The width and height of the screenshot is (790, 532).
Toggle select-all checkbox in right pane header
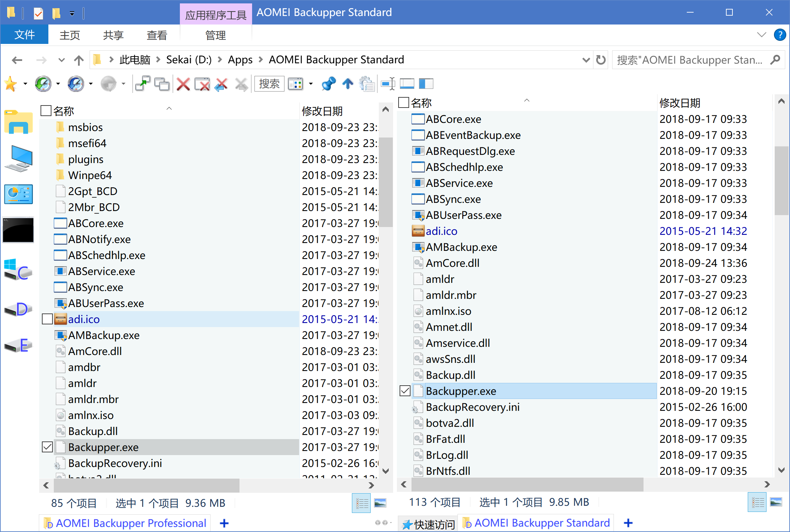pos(404,102)
